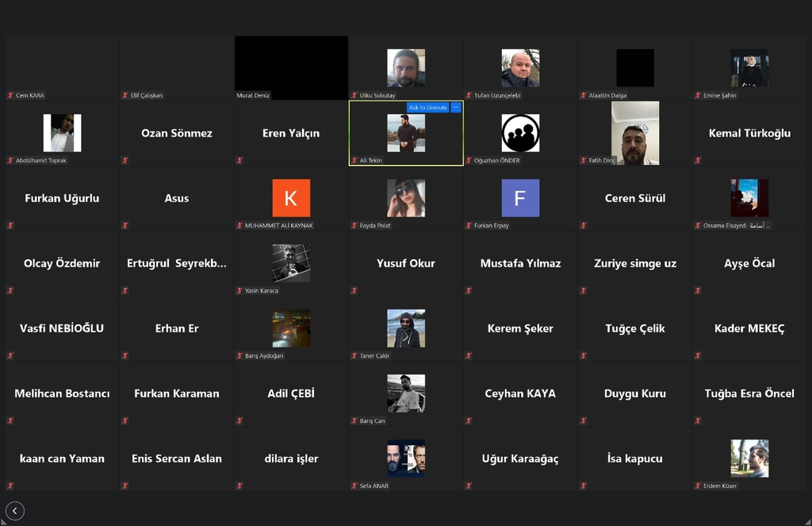Select the orange K avatar tile
Screen dimensions: 812x526
coord(291,198)
